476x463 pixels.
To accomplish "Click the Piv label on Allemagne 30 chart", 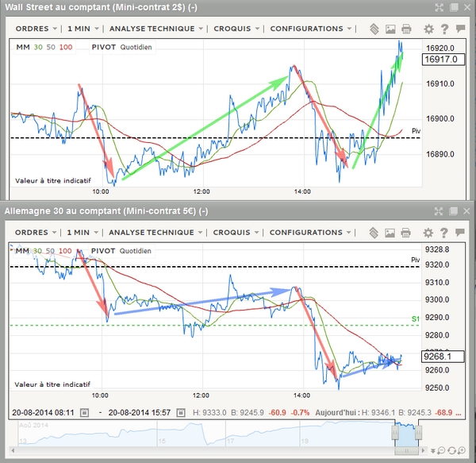I will (415, 260).
